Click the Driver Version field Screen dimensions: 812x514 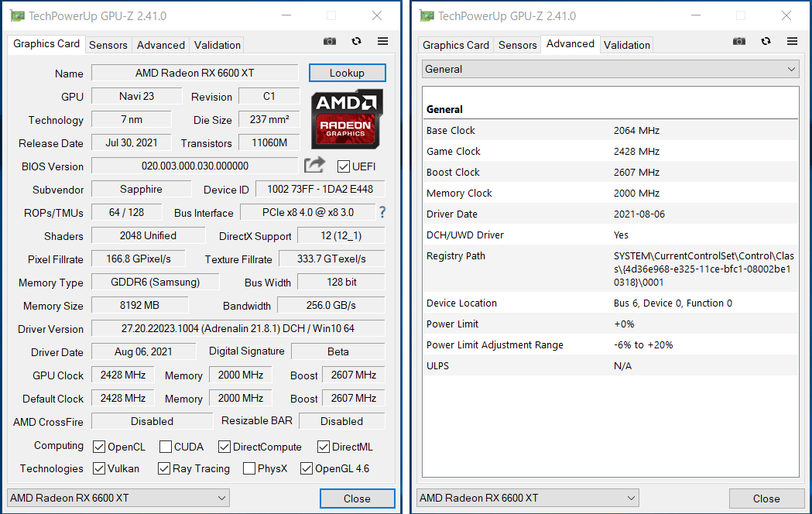tap(238, 329)
